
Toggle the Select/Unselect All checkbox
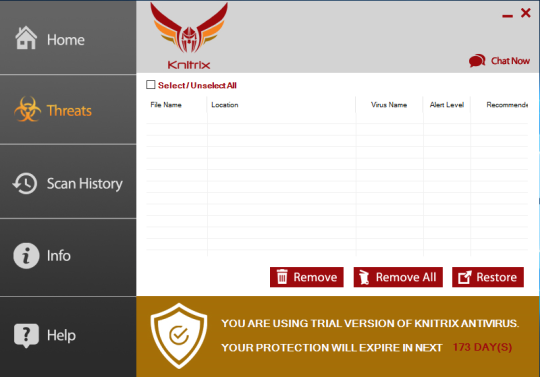click(x=150, y=85)
